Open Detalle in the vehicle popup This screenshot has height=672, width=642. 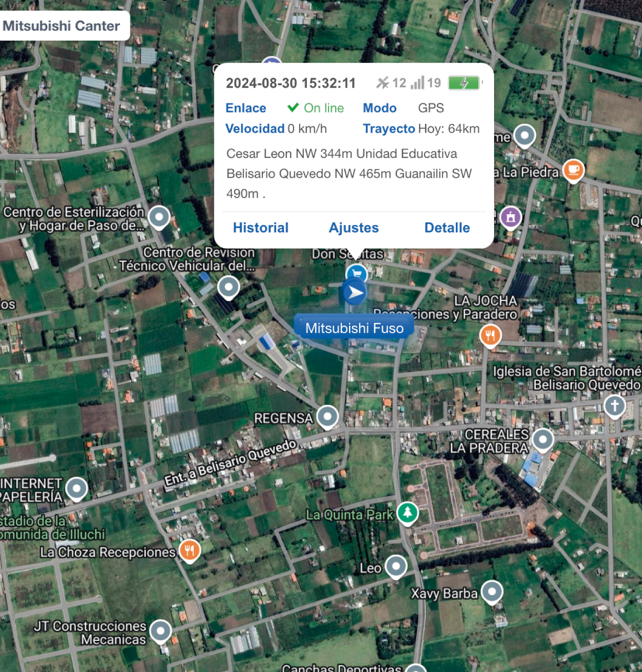pos(447,228)
